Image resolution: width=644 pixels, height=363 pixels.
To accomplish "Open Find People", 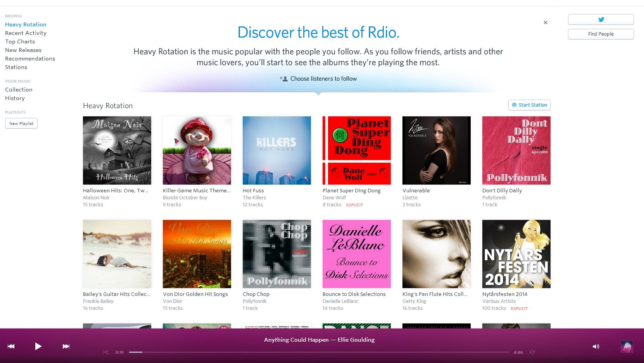I will (601, 34).
